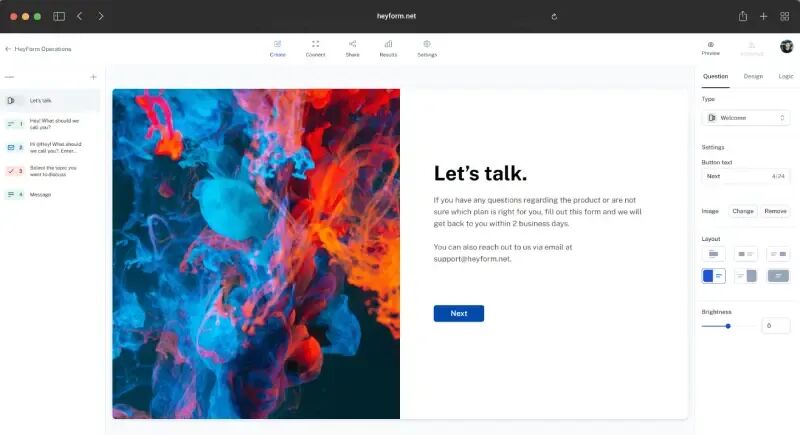Screen dimensions: 800x435
Task: Open the Results chart icon
Action: (388, 44)
